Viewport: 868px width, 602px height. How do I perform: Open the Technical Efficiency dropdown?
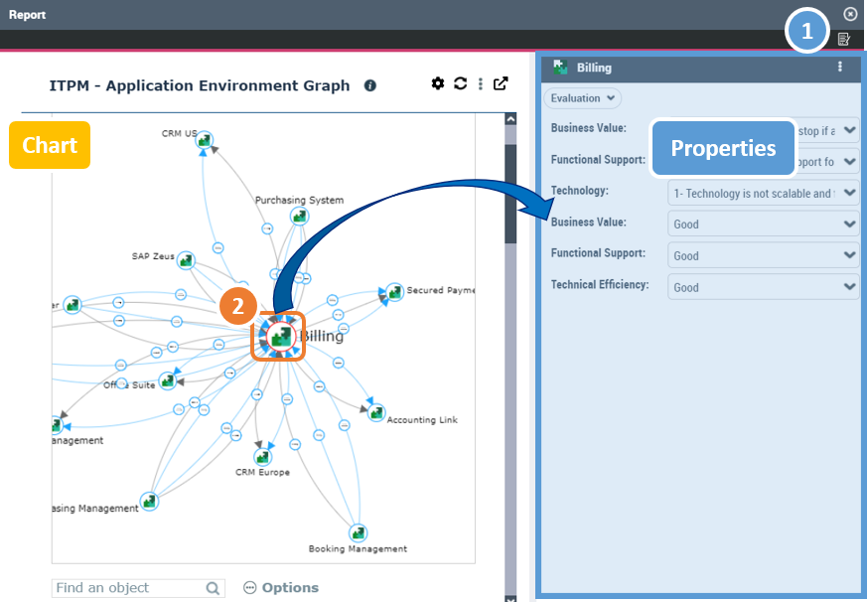(763, 287)
